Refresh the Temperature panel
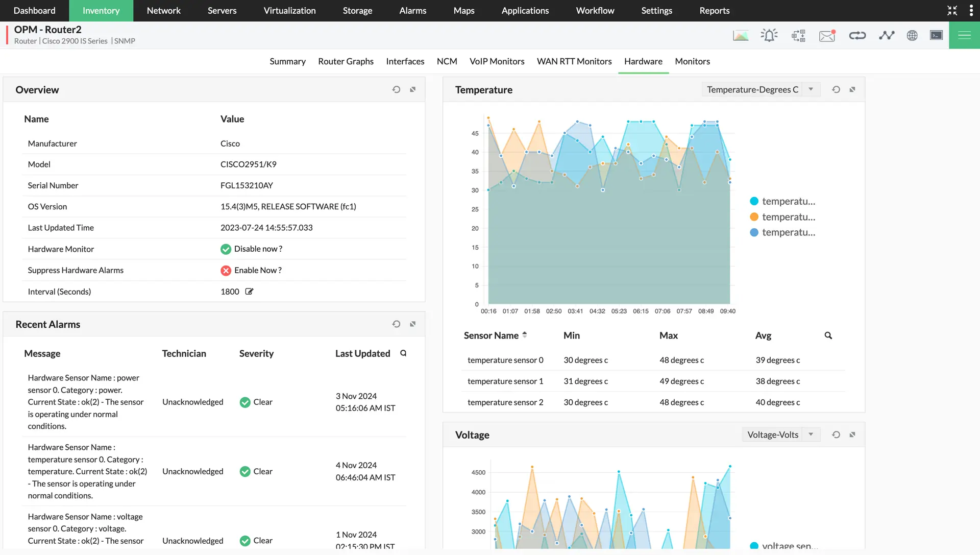The height and width of the screenshot is (555, 980). pyautogui.click(x=836, y=89)
